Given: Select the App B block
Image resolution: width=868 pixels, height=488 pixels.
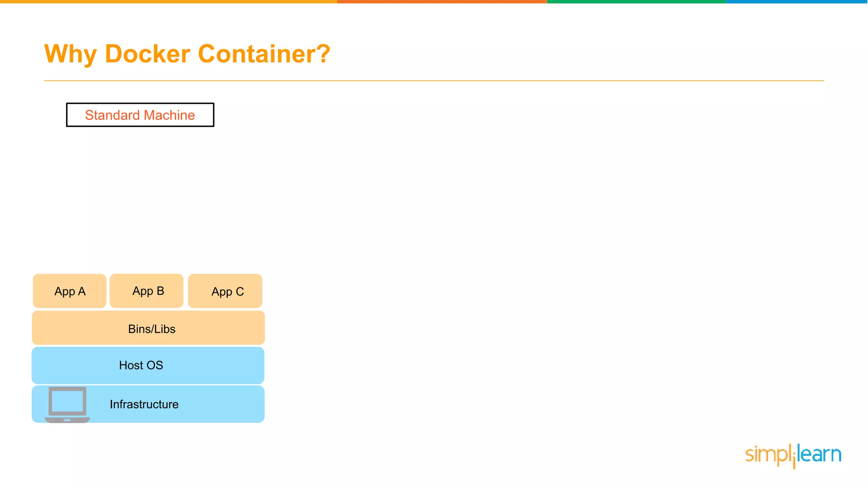Looking at the screenshot, I should (147, 291).
